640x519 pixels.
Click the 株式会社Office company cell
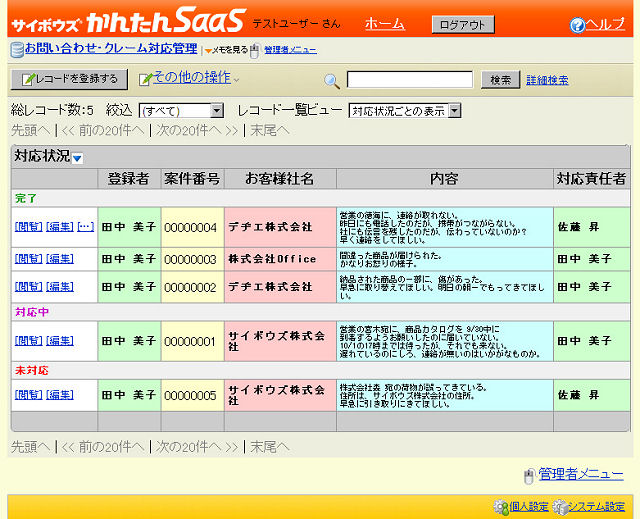[x=280, y=259]
